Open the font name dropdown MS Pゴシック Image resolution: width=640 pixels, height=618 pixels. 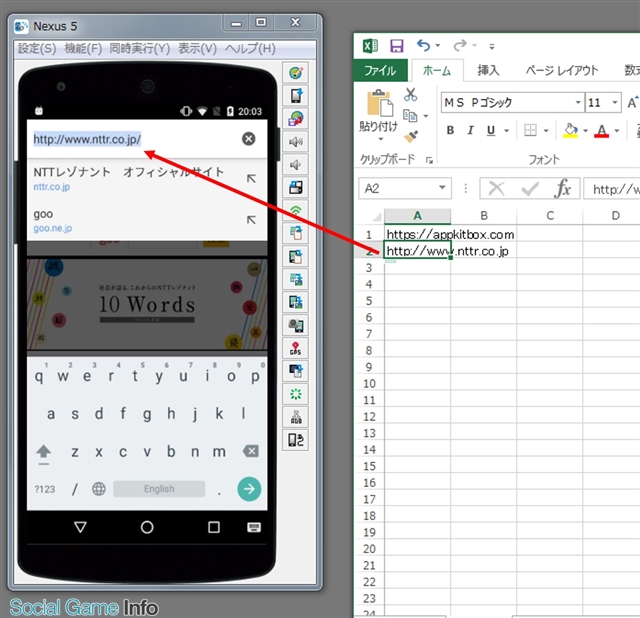tap(578, 102)
